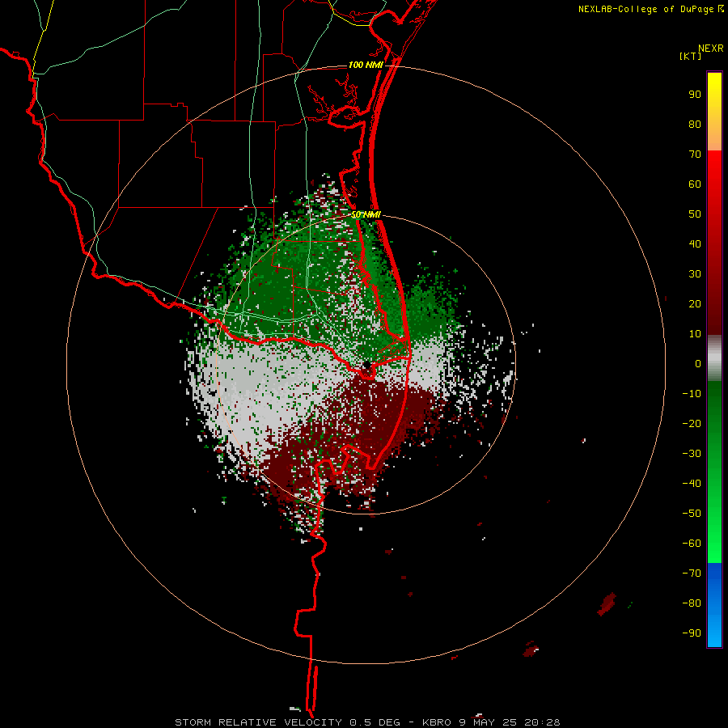Click the "20:28" timestamp in the caption

click(542, 722)
